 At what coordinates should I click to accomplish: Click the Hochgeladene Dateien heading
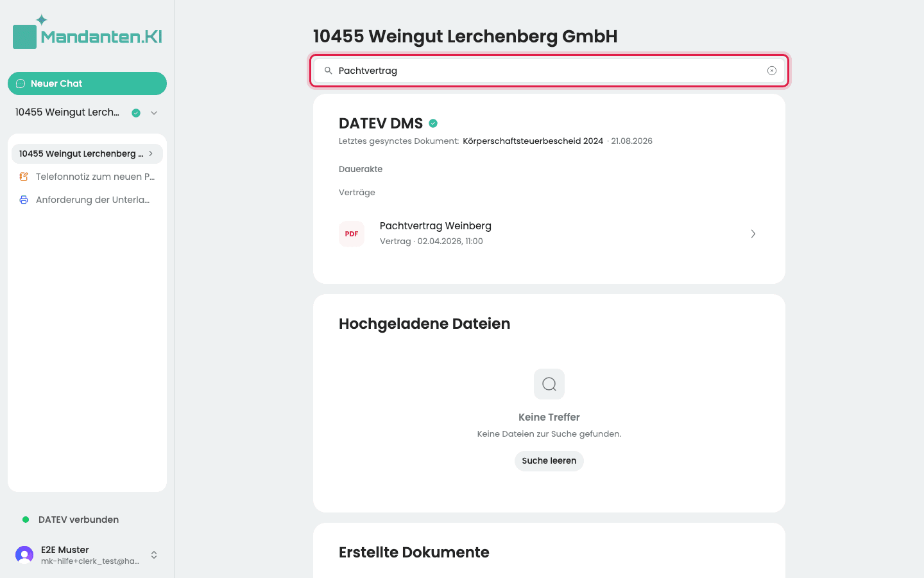tap(425, 324)
